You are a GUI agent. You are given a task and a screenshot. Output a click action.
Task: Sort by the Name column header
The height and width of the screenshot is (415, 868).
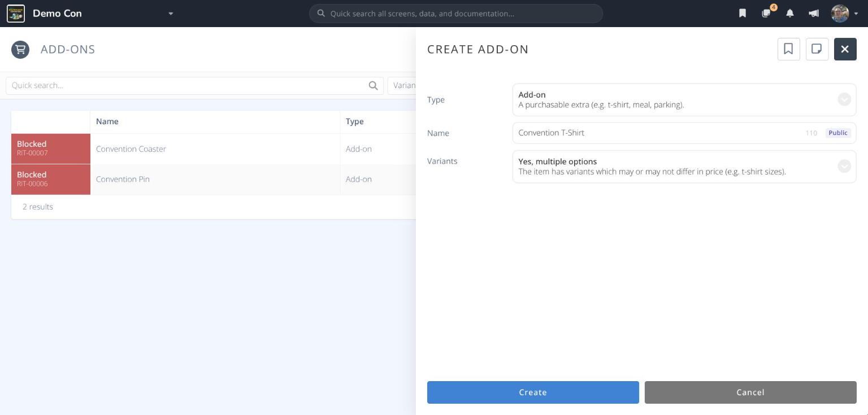215,121
